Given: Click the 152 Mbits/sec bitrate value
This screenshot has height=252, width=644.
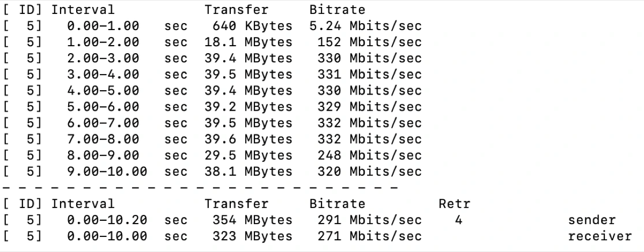Looking at the screenshot, I should click(x=369, y=42).
